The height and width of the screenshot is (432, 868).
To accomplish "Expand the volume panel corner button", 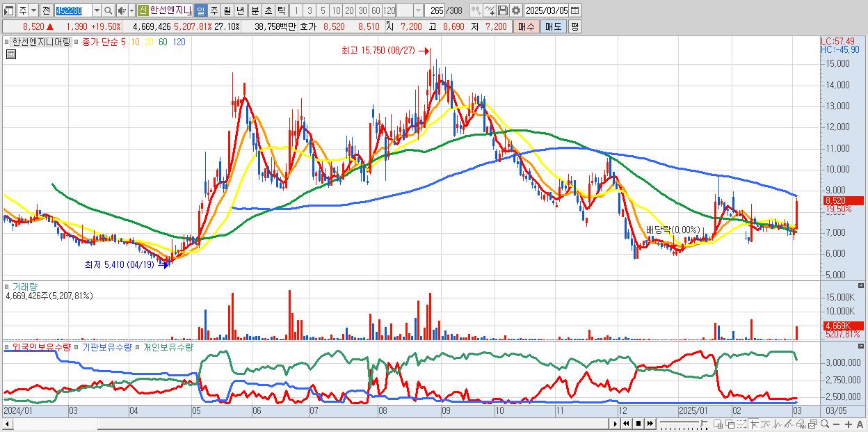I will tap(862, 286).
